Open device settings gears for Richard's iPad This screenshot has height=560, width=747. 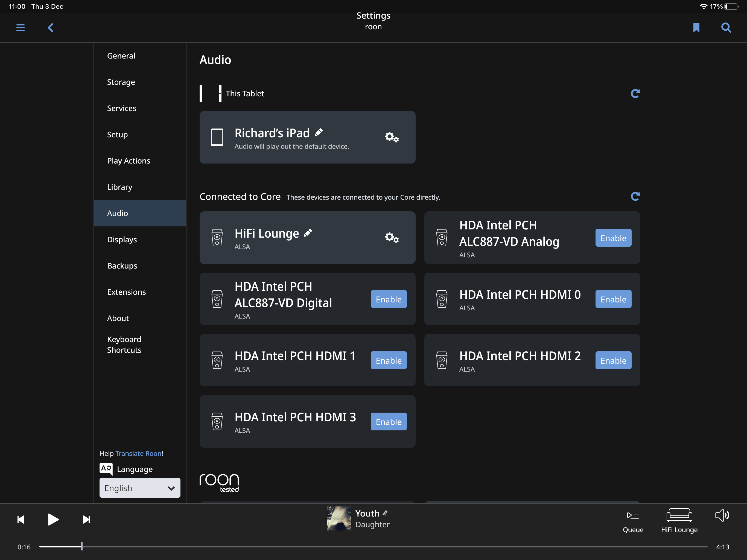[392, 137]
